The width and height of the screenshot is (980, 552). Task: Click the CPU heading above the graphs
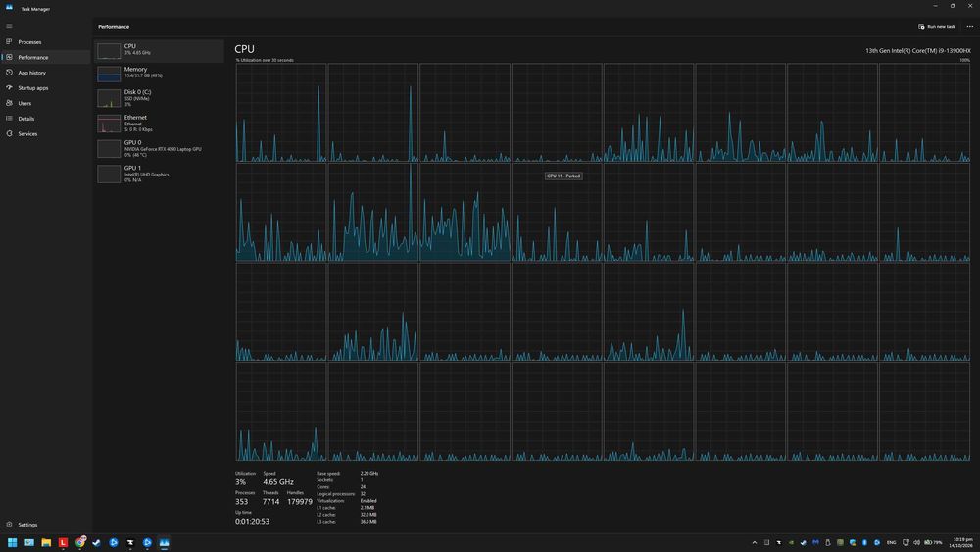tap(244, 49)
